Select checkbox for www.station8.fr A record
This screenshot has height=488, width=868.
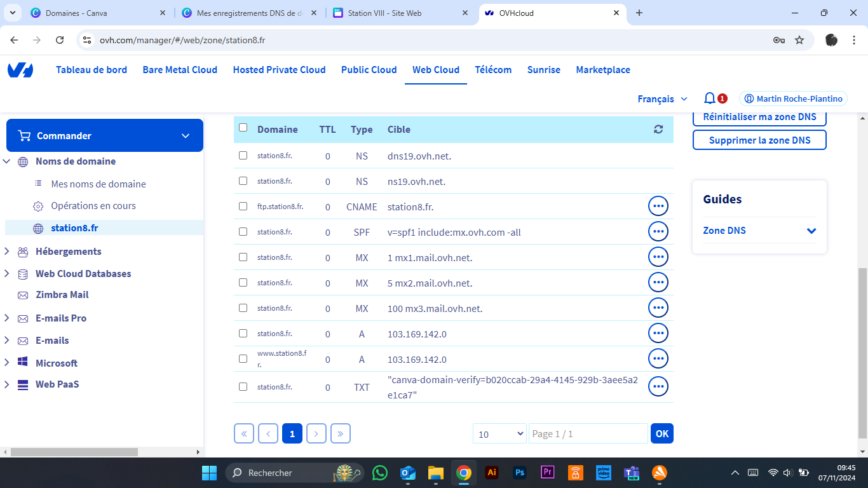[x=243, y=359]
